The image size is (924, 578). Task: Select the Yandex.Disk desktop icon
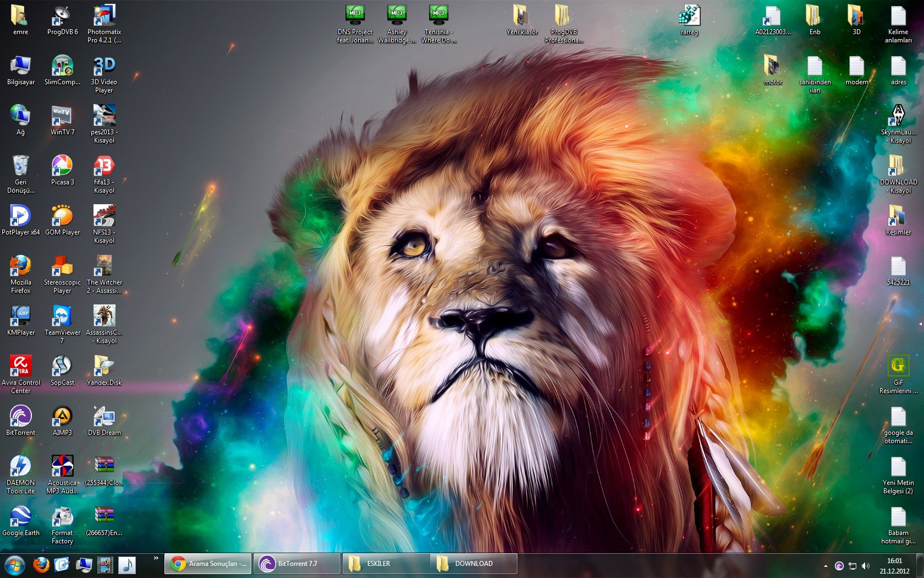point(104,371)
